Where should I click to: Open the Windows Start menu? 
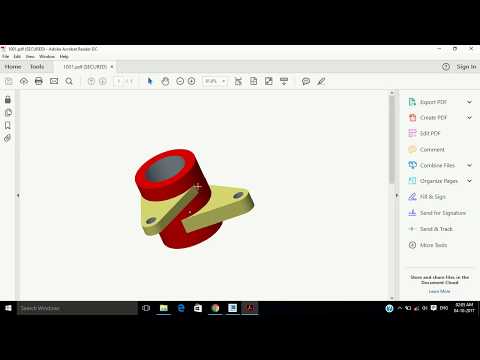tap(8, 308)
